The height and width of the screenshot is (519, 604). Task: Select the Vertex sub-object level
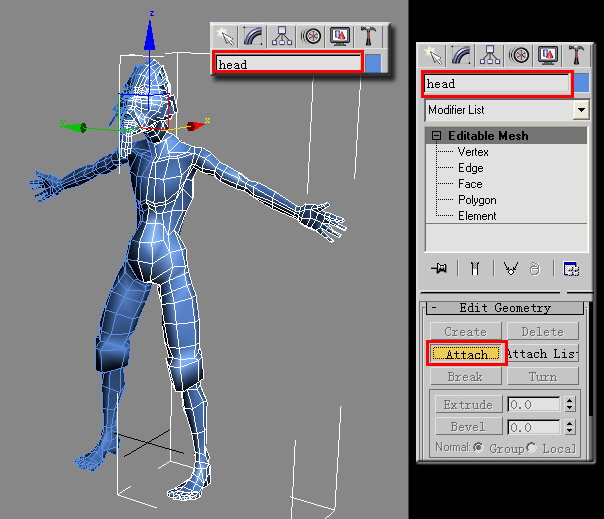(472, 152)
